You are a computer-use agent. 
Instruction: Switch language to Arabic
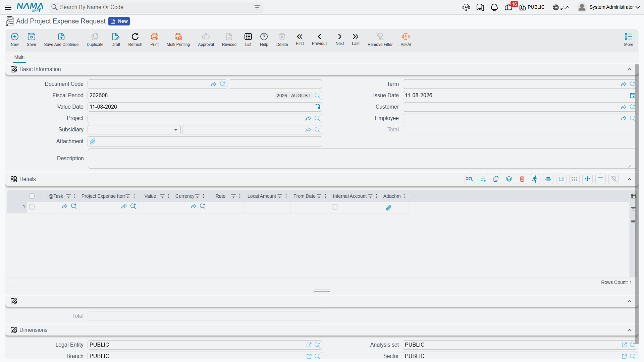point(561,7)
